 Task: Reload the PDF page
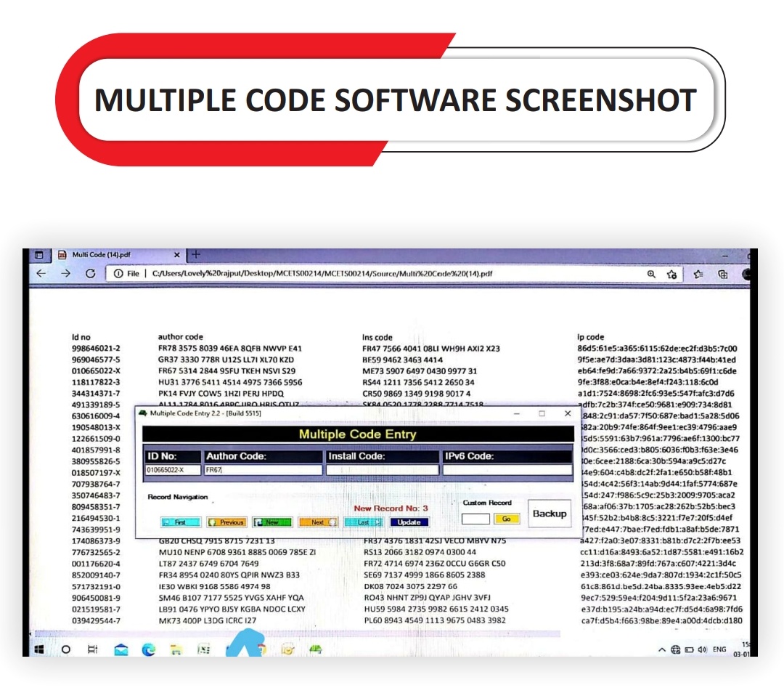tap(90, 274)
